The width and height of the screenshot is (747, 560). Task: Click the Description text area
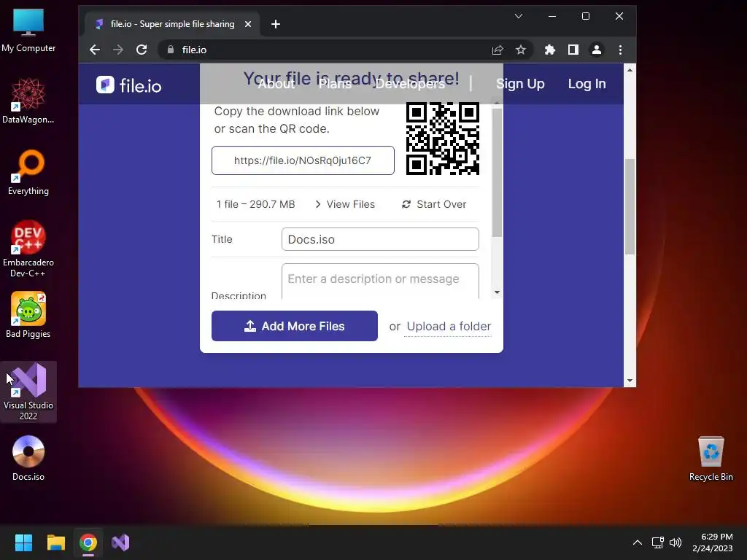pos(380,281)
